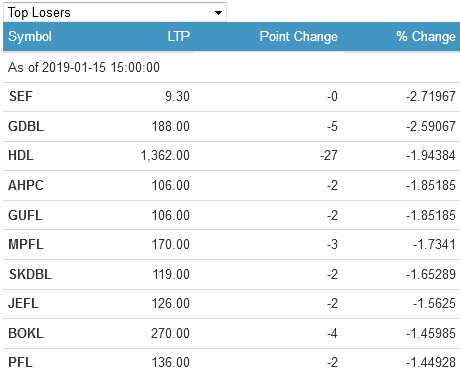Open the SEF stock symbol
Image resolution: width=460 pixels, height=371 pixels.
(21, 97)
